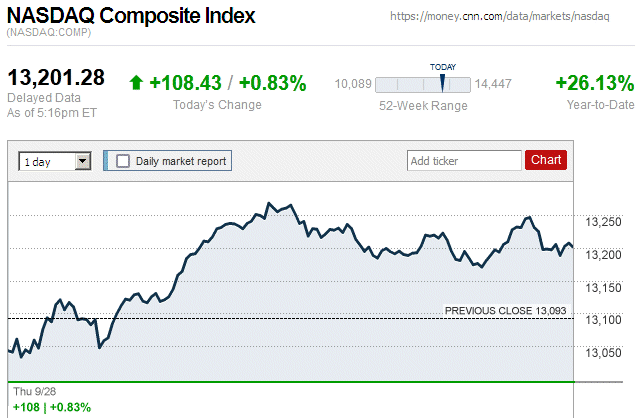Viewport: 640px width, 420px height.
Task: Click the NASDAQ Composite Index heading
Action: click(131, 17)
